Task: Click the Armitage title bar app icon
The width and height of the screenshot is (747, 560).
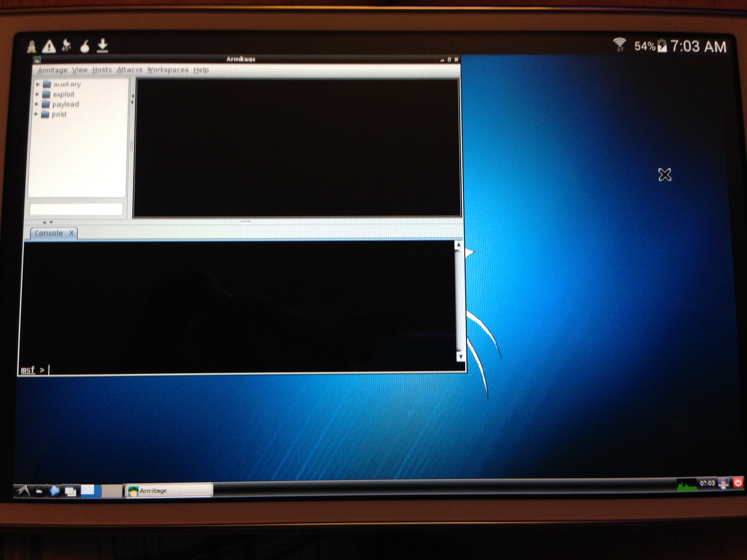Action: click(x=37, y=60)
